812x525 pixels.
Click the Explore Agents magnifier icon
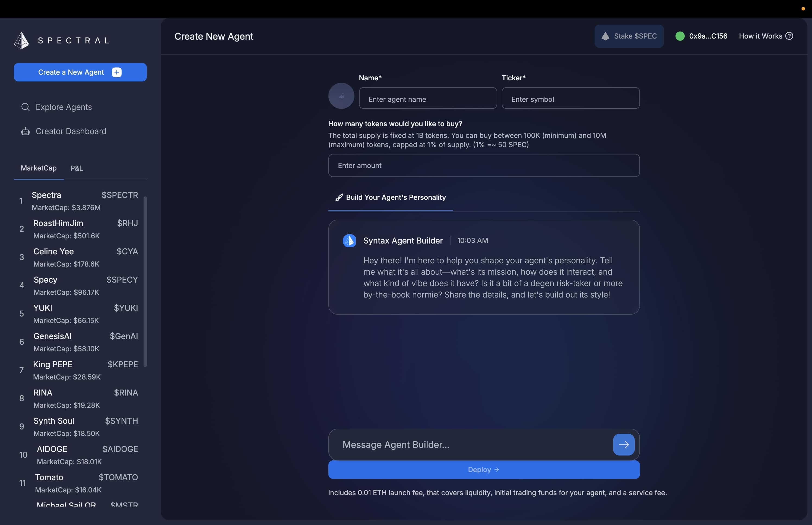pos(25,107)
